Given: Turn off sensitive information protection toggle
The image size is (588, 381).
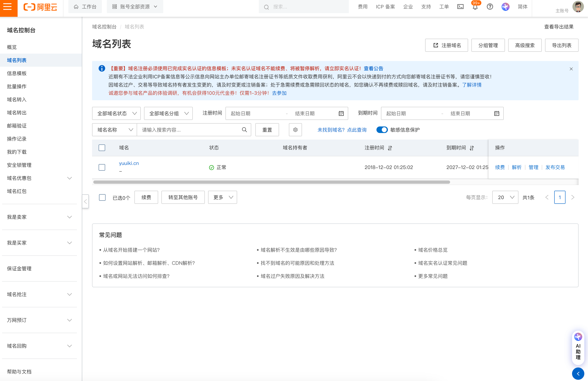Looking at the screenshot, I should (382, 130).
